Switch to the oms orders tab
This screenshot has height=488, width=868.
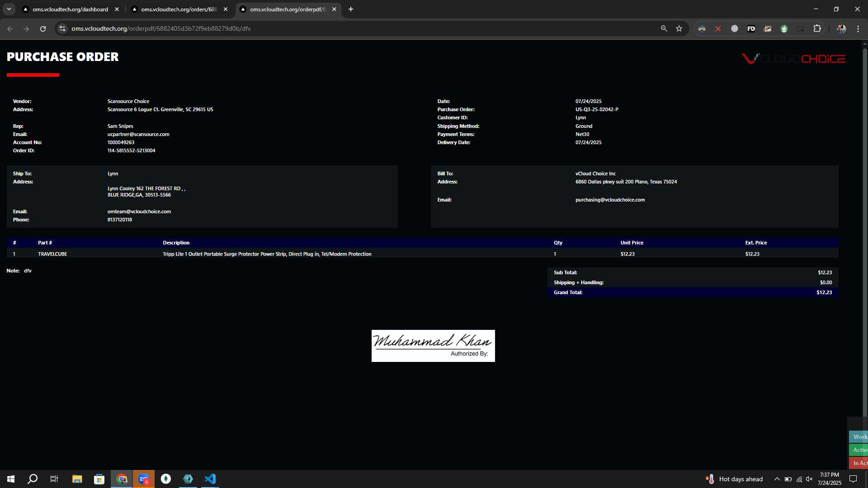click(179, 9)
